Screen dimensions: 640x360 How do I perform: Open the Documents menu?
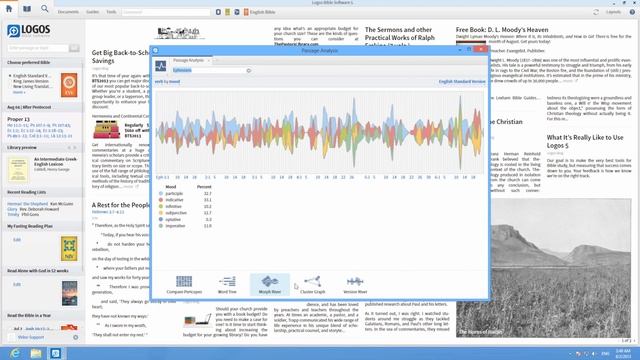(68, 12)
